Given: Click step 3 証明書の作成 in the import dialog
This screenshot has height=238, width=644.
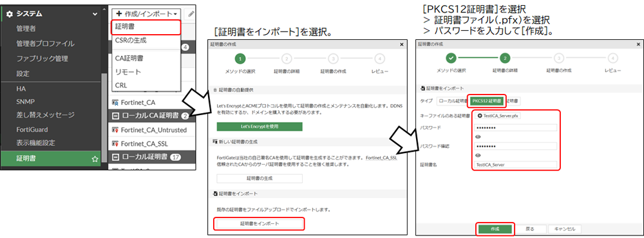Looking at the screenshot, I should (558, 58).
